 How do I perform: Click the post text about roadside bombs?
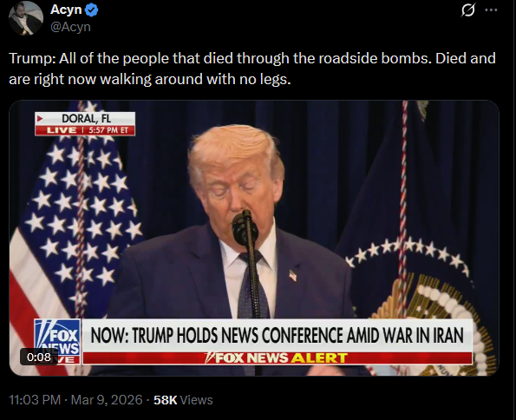click(x=252, y=69)
